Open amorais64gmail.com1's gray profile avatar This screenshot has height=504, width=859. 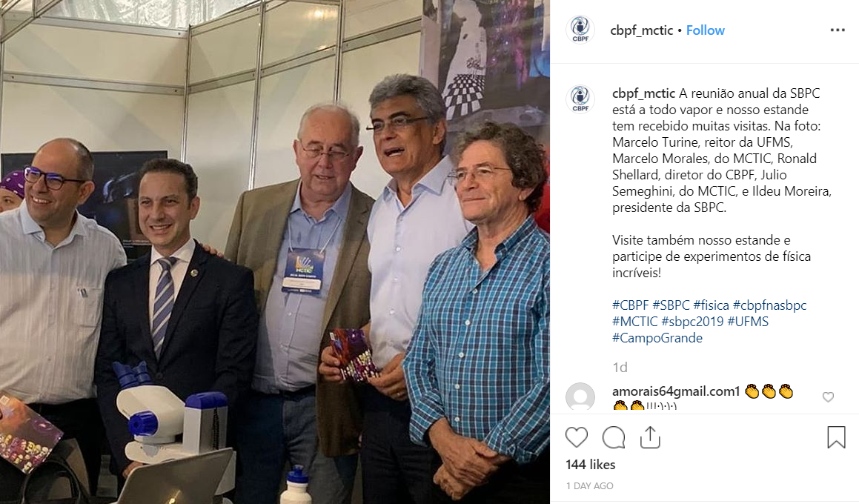(x=580, y=397)
